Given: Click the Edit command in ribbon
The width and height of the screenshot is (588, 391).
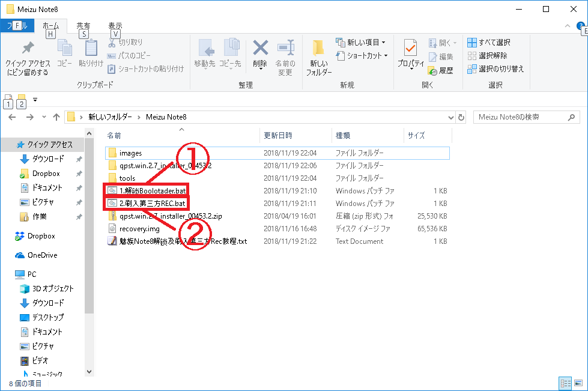Looking at the screenshot, I should [x=441, y=56].
